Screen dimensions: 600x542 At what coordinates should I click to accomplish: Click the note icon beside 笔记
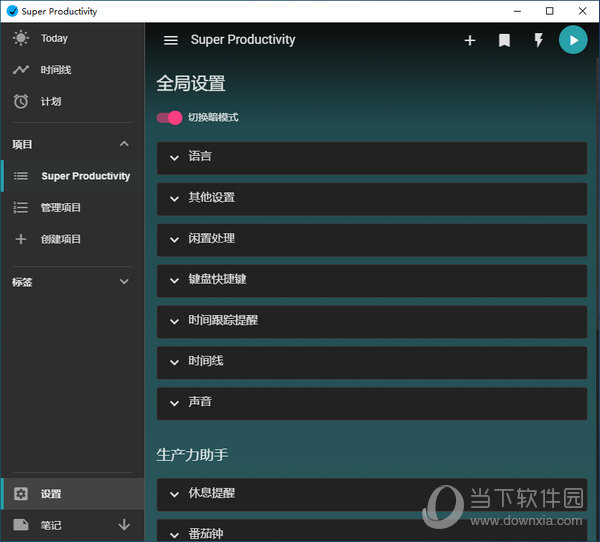click(x=21, y=525)
